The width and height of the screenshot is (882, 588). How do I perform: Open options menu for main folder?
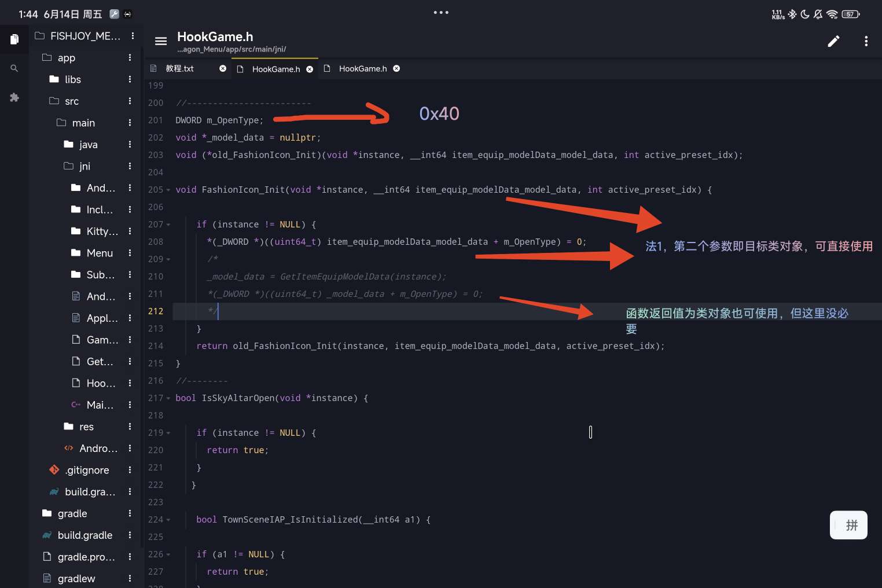coord(130,123)
